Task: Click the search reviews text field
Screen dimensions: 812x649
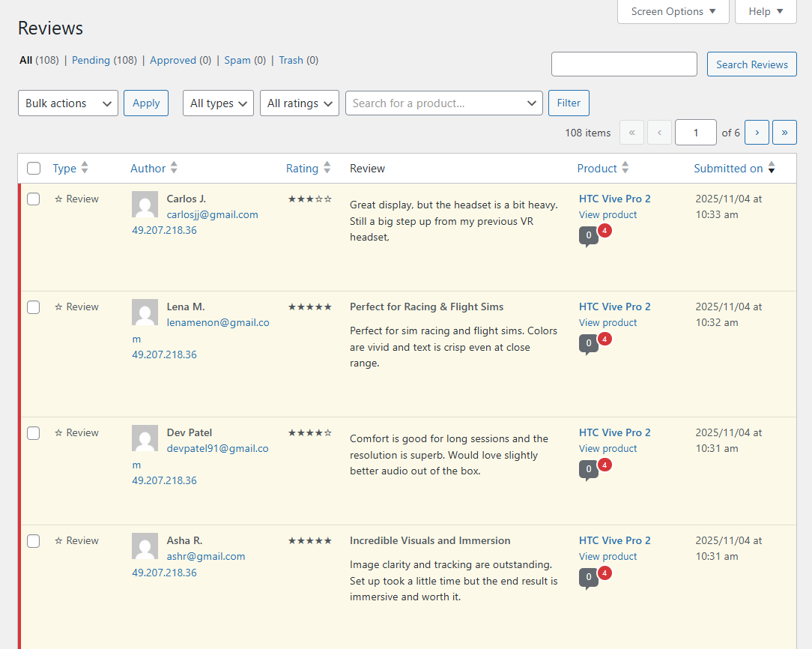Action: click(x=624, y=64)
